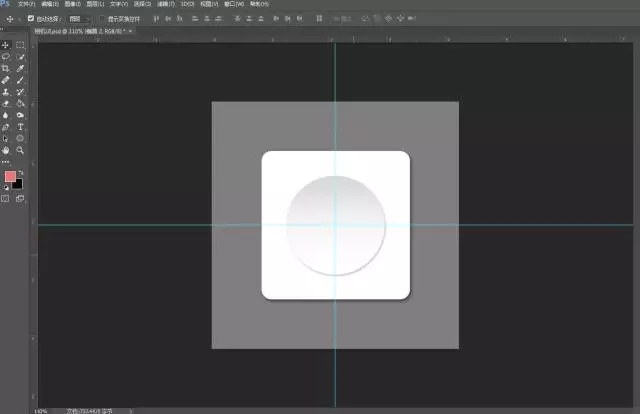Image resolution: width=640 pixels, height=414 pixels.
Task: Click the gradient circle on the canvas
Action: [x=336, y=225]
